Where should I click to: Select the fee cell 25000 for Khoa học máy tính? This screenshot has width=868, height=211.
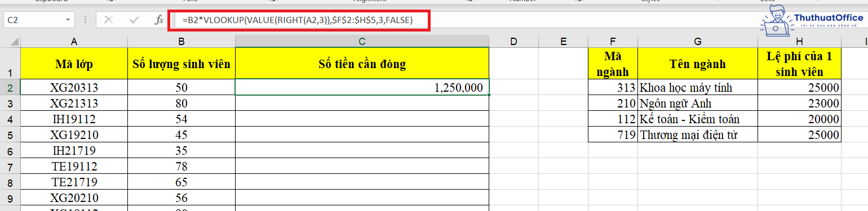799,87
